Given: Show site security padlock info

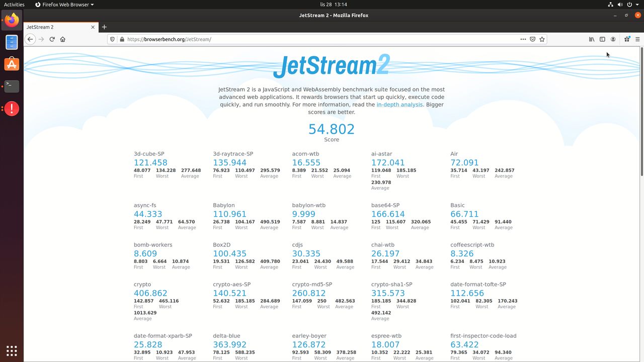Looking at the screenshot, I should pyautogui.click(x=121, y=39).
